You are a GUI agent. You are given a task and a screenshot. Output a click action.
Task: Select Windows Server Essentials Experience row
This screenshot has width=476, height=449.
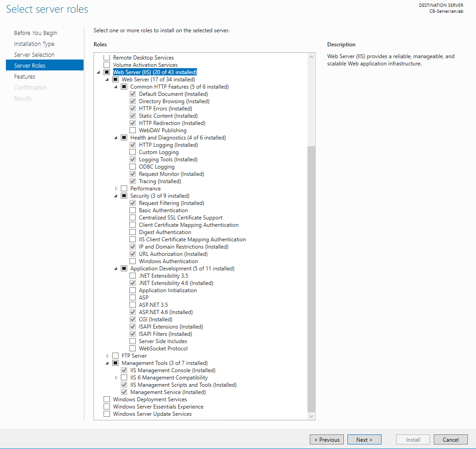coord(158,406)
